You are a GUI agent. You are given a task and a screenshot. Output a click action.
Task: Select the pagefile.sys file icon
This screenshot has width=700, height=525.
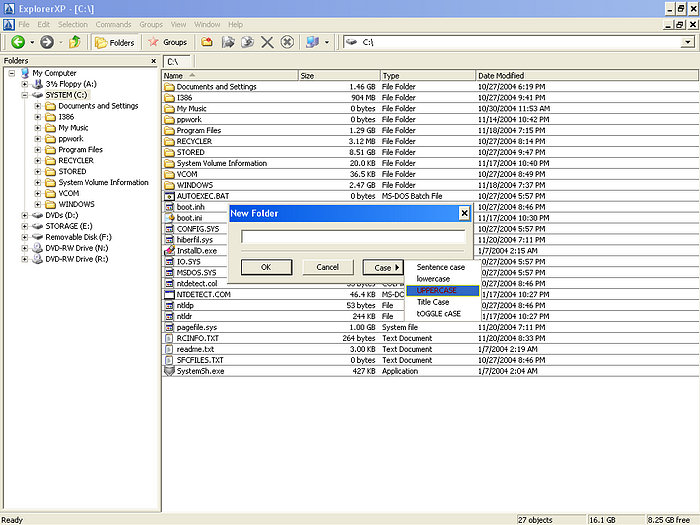[x=169, y=327]
